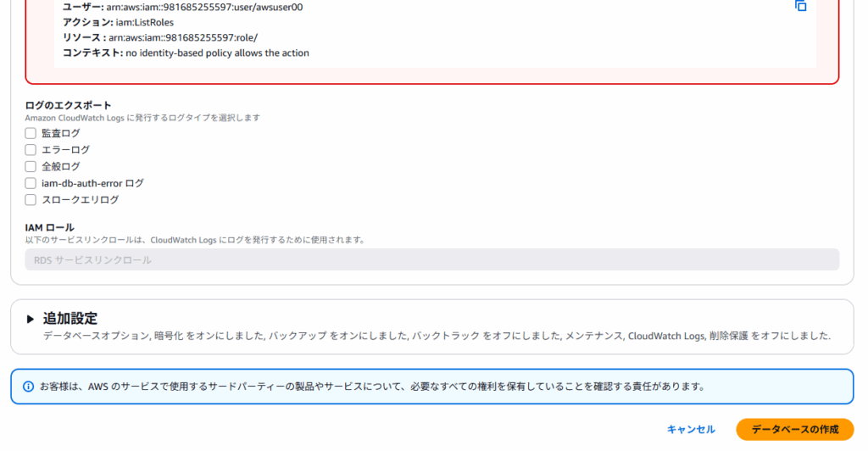This screenshot has height=451, width=868.
Task: Click the third-party rights notice banner
Action: point(431,387)
